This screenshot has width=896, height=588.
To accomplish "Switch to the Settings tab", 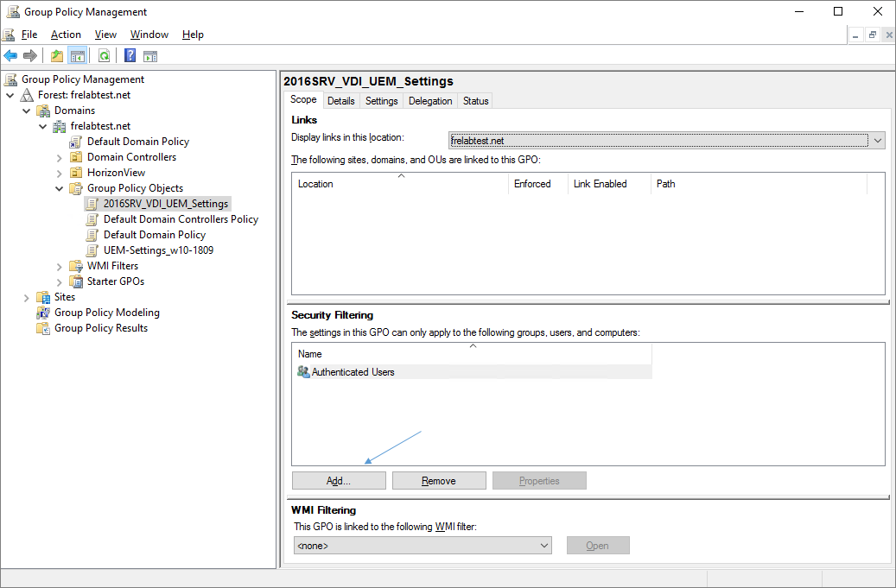I will pos(381,101).
